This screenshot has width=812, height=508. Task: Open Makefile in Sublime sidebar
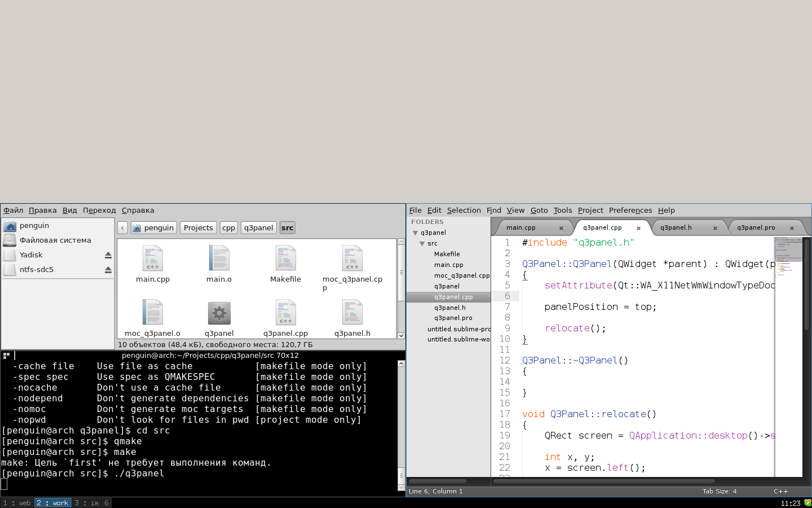coord(447,255)
